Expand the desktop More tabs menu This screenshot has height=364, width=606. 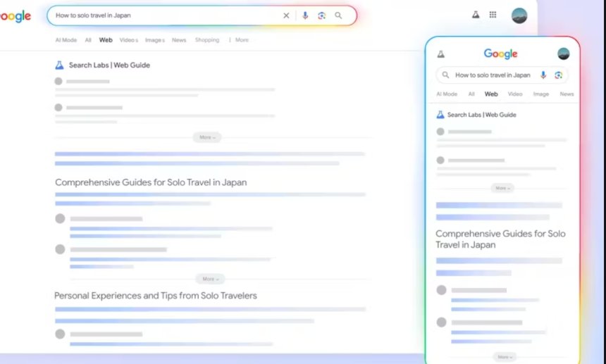pyautogui.click(x=239, y=39)
